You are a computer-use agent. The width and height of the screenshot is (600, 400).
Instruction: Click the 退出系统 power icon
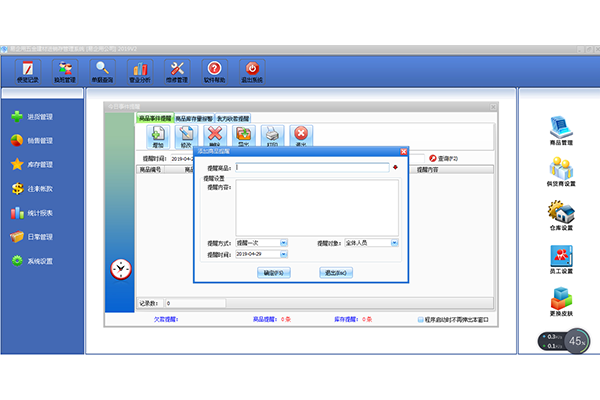tap(252, 72)
